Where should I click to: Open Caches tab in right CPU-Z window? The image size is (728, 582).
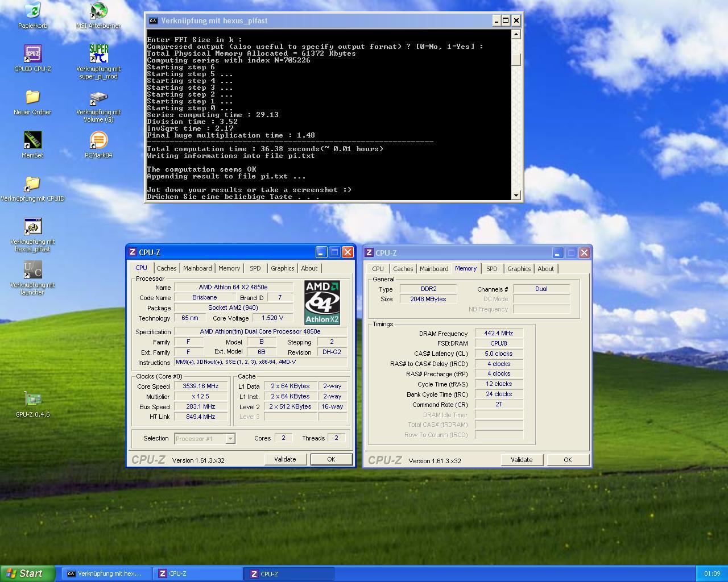pyautogui.click(x=403, y=269)
